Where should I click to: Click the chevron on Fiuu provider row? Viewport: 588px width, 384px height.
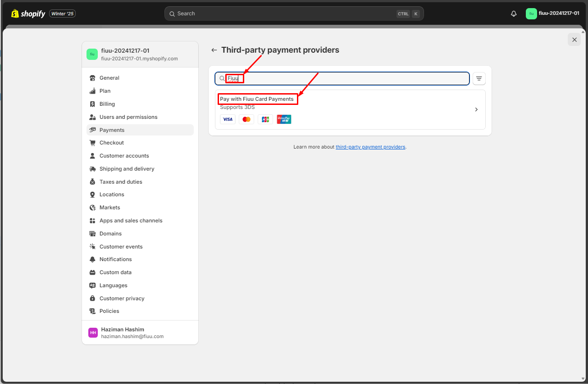476,109
